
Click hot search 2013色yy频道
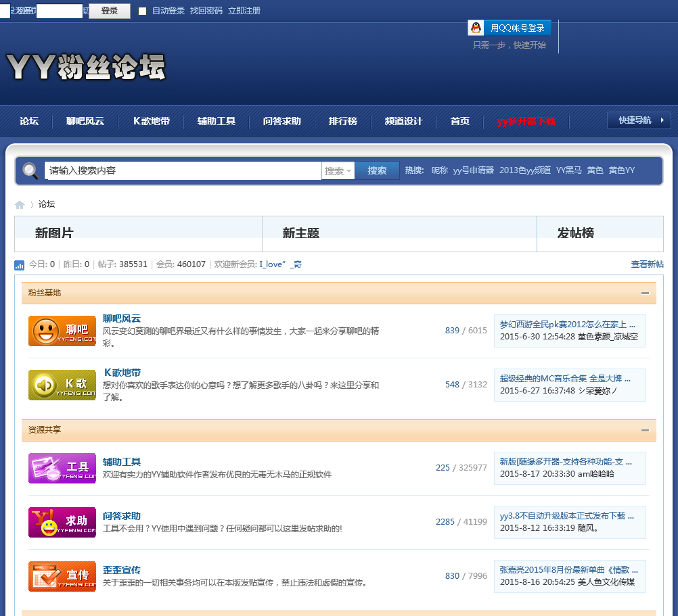(525, 170)
